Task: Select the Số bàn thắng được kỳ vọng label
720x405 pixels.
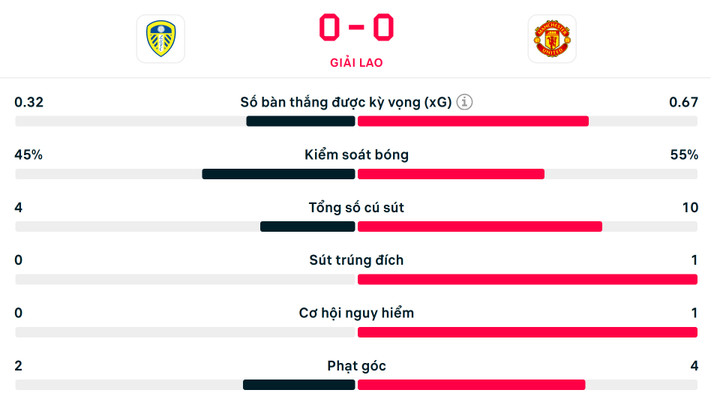Action: tap(346, 102)
